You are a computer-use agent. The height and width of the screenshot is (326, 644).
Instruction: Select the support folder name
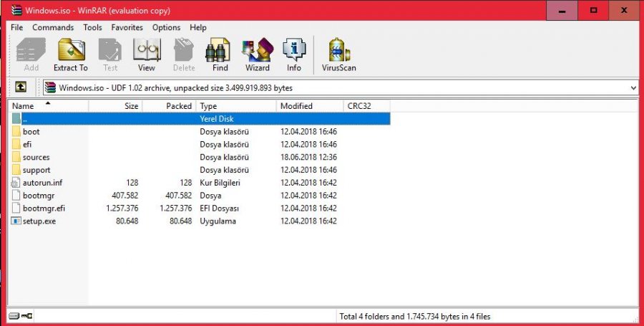(x=36, y=170)
